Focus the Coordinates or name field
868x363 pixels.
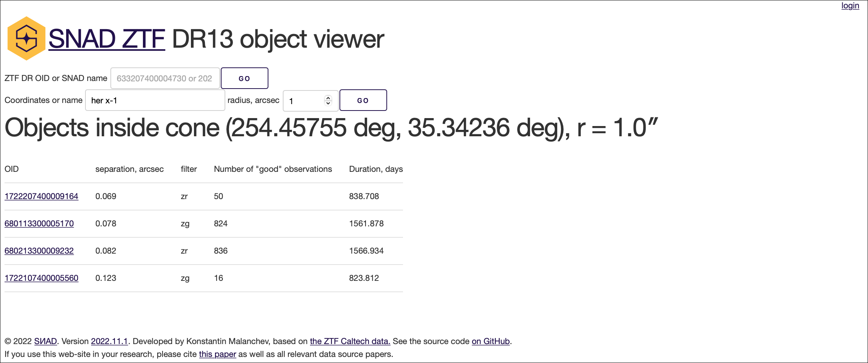[x=155, y=100]
